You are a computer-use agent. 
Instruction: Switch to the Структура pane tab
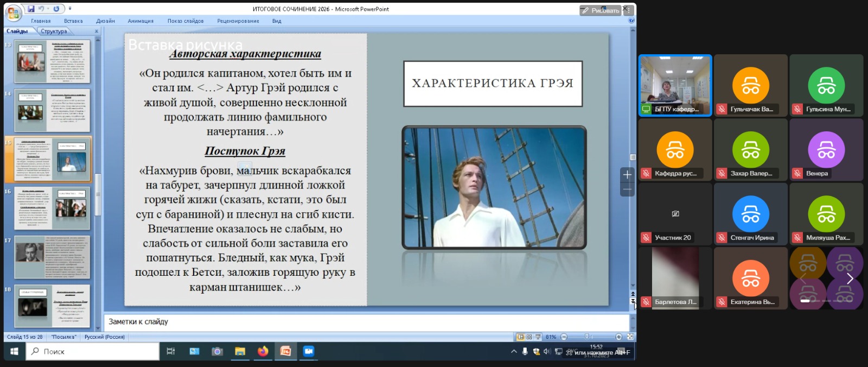point(54,31)
